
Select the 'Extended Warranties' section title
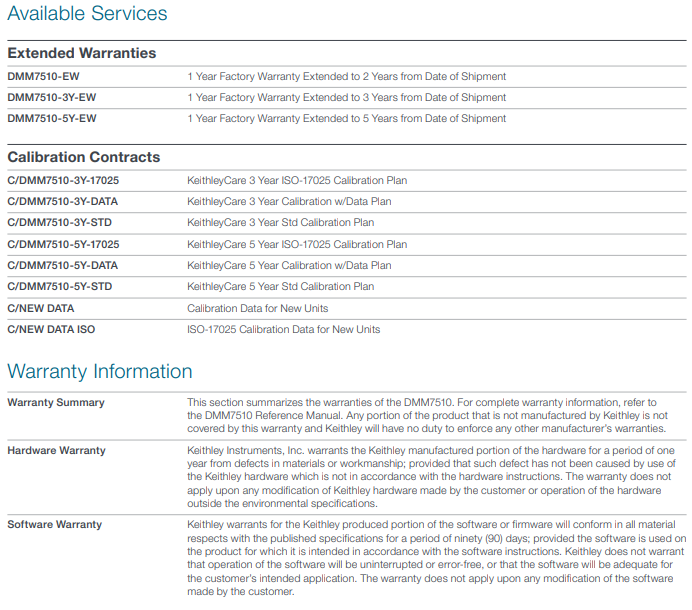82,53
